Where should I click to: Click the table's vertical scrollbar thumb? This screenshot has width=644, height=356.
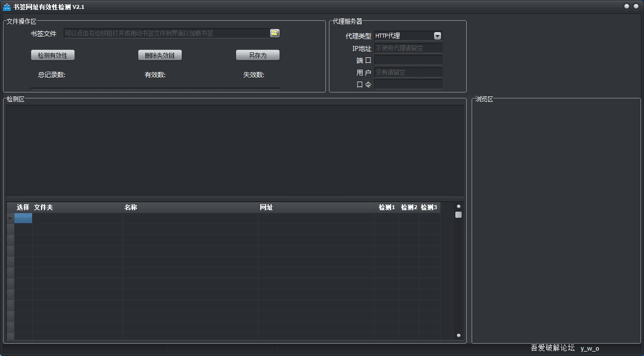click(x=458, y=215)
